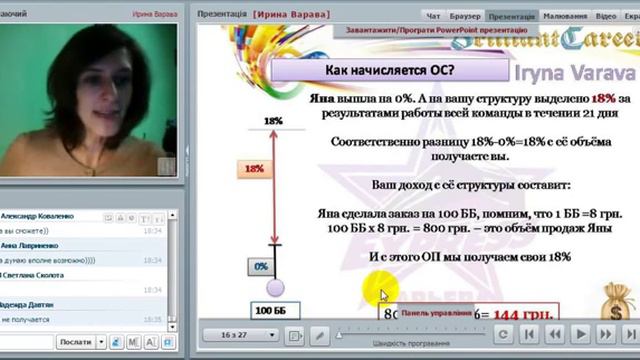Click the slide list panel icon
The width and height of the screenshot is (640, 360).
pos(295,336)
